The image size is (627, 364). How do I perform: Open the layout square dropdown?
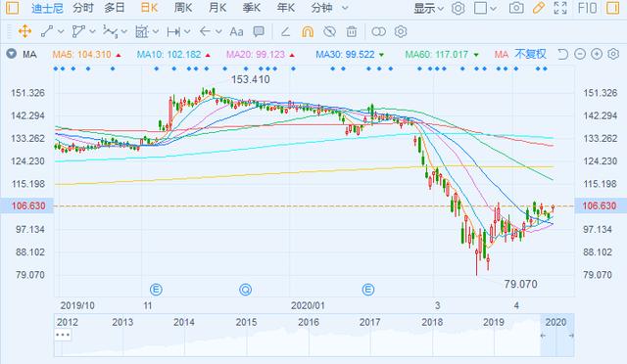[485, 8]
